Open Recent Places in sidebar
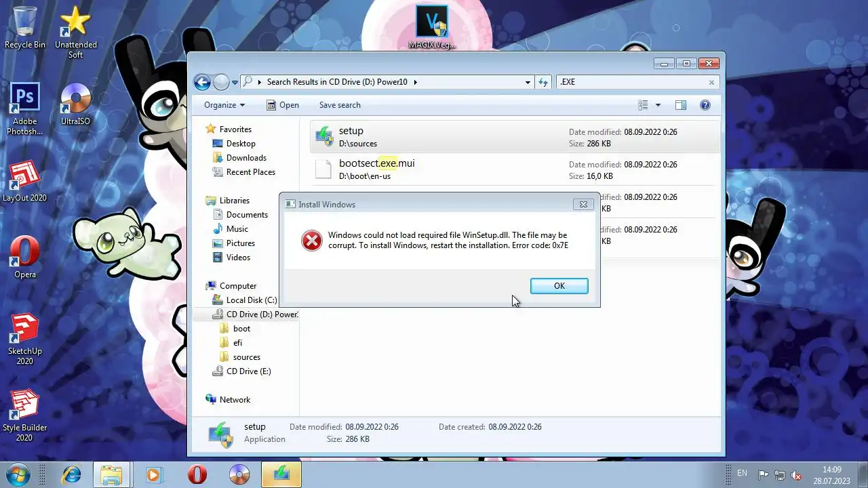The image size is (868, 488). coord(251,172)
